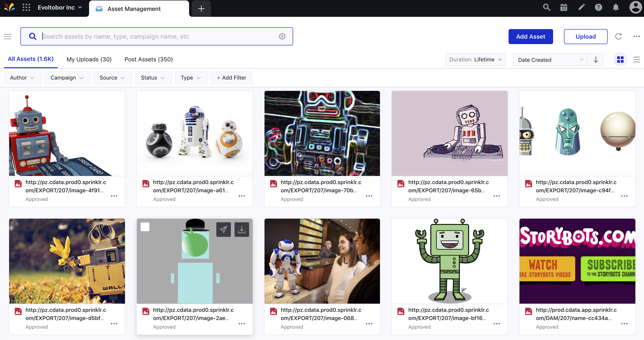Open options menu for image-d5bf asset
Screen dimensions: 644x340
[x=114, y=324]
